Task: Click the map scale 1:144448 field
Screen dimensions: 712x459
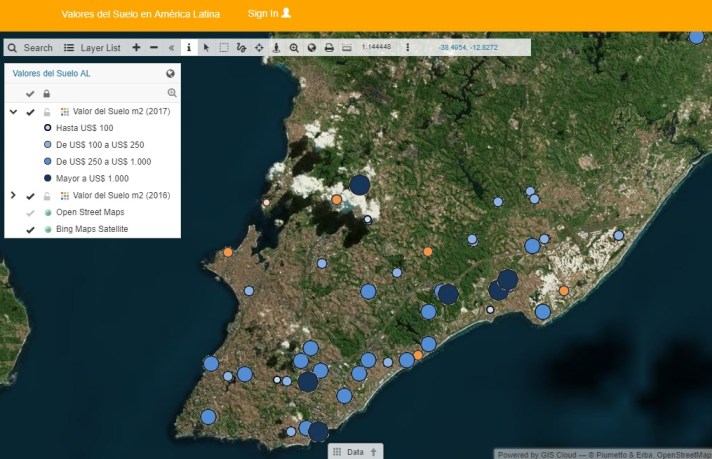Action: coord(377,47)
